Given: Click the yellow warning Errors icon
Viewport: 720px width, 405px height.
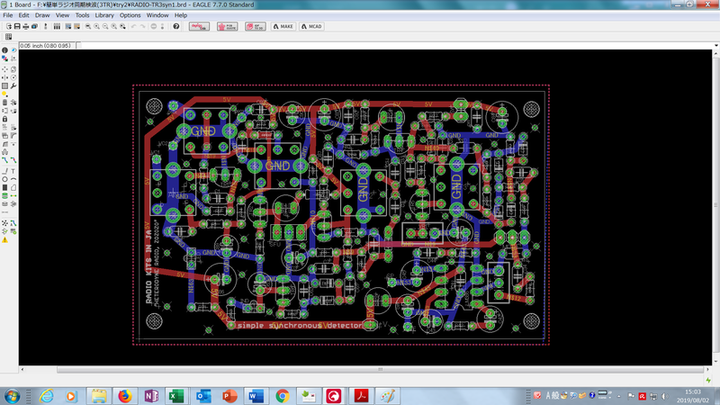Looking at the screenshot, I should (x=5, y=240).
